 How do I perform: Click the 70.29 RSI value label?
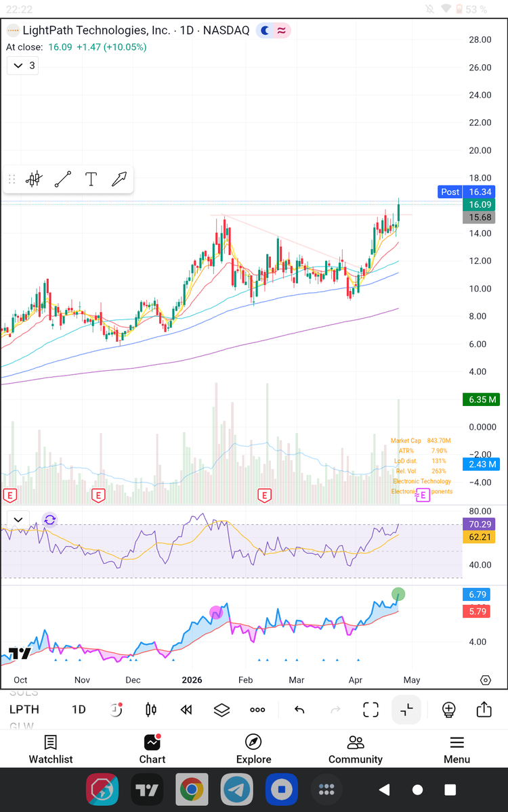pyautogui.click(x=480, y=524)
